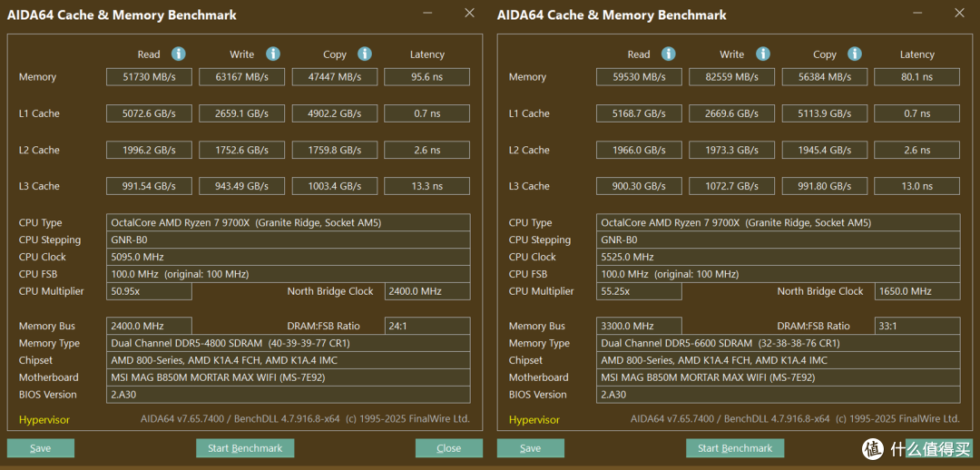
Task: Click L2 Cache Read 1966.0 GB/s
Action: 639,150
